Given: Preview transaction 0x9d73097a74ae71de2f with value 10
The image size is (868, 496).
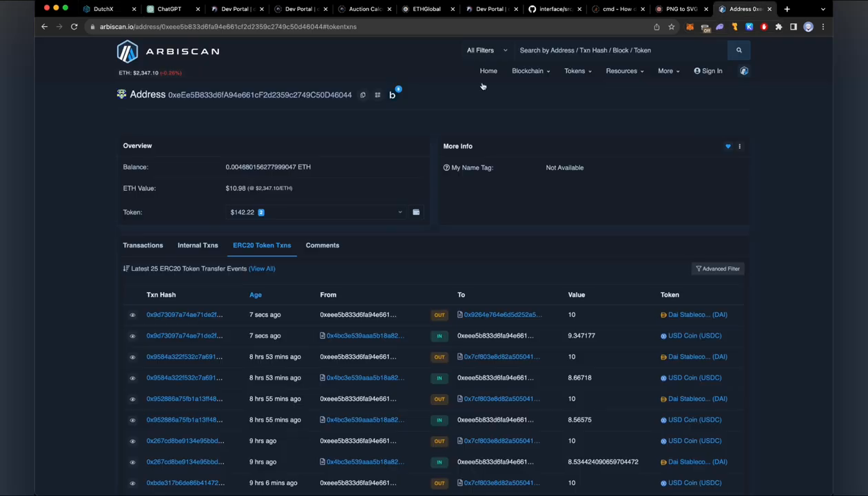Looking at the screenshot, I should [132, 315].
